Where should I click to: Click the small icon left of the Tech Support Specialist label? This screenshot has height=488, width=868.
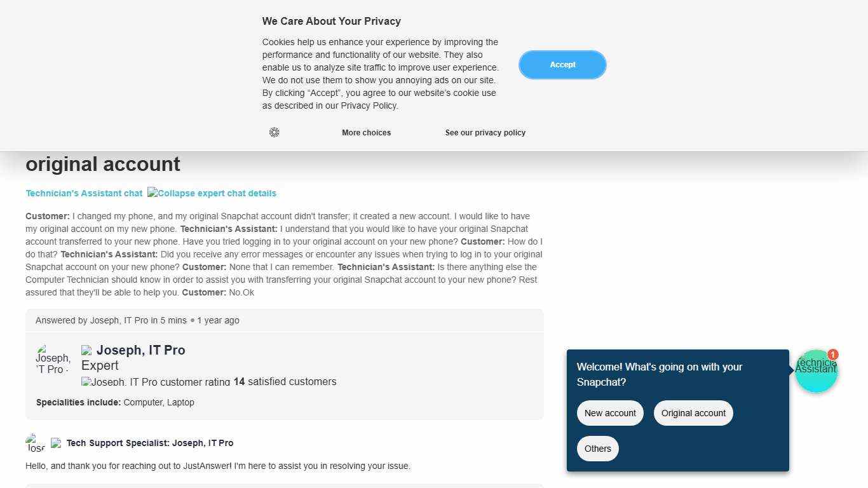(x=56, y=443)
